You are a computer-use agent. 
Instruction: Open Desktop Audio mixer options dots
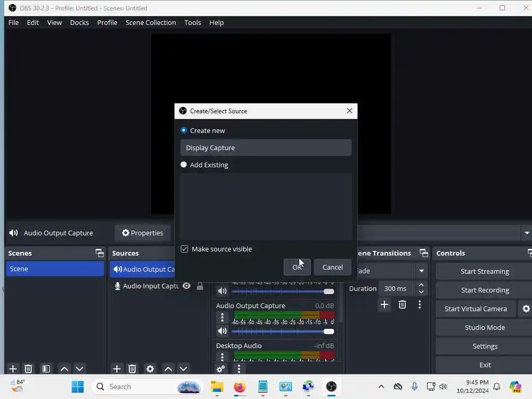[222, 357]
